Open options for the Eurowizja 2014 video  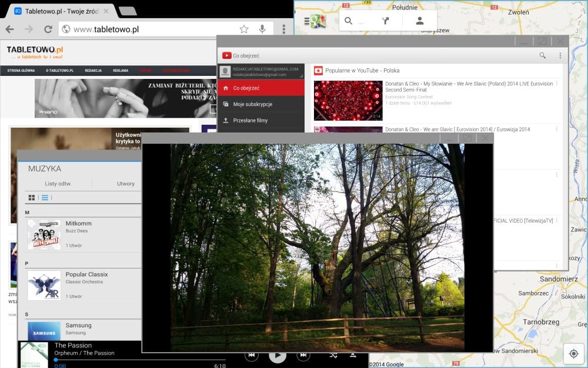557,129
